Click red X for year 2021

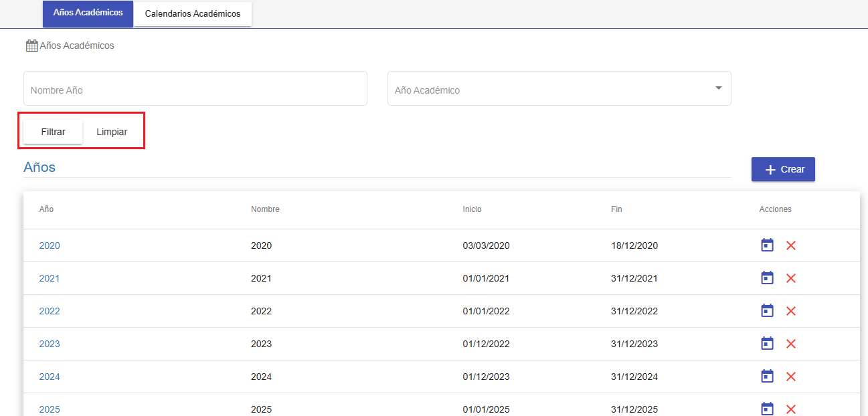pyautogui.click(x=790, y=278)
